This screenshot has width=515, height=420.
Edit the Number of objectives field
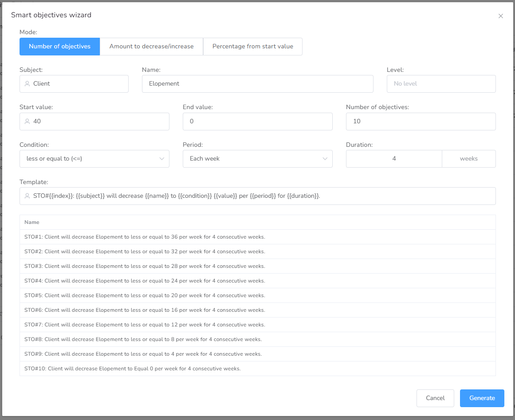click(x=421, y=122)
